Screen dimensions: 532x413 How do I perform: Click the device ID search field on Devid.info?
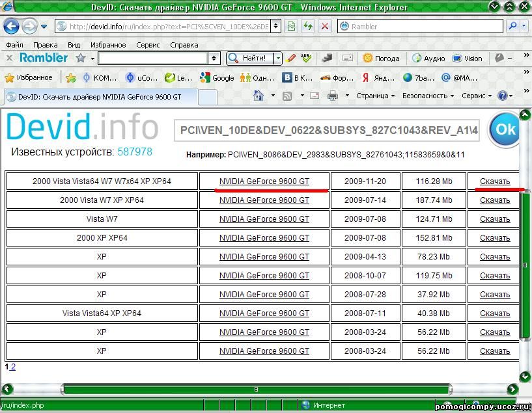(x=326, y=130)
